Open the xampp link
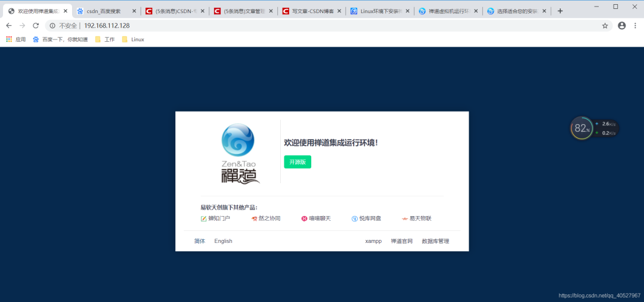Image resolution: width=644 pixels, height=302 pixels. [x=373, y=241]
